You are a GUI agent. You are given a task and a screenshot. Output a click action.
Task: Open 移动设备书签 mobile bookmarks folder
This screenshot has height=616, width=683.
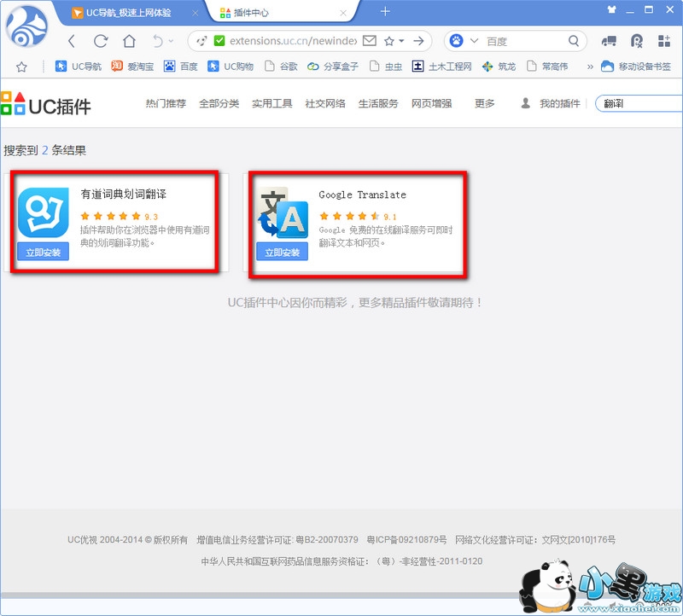[636, 67]
